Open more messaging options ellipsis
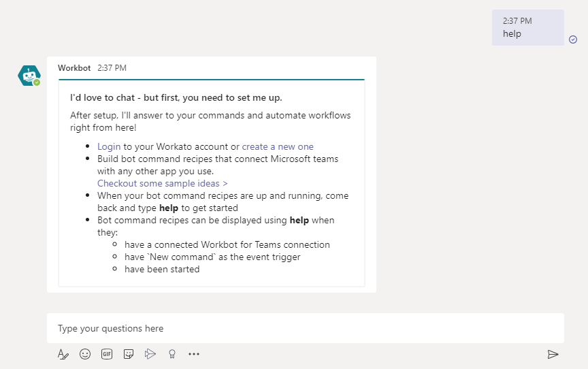This screenshot has width=588, height=369. coord(194,354)
